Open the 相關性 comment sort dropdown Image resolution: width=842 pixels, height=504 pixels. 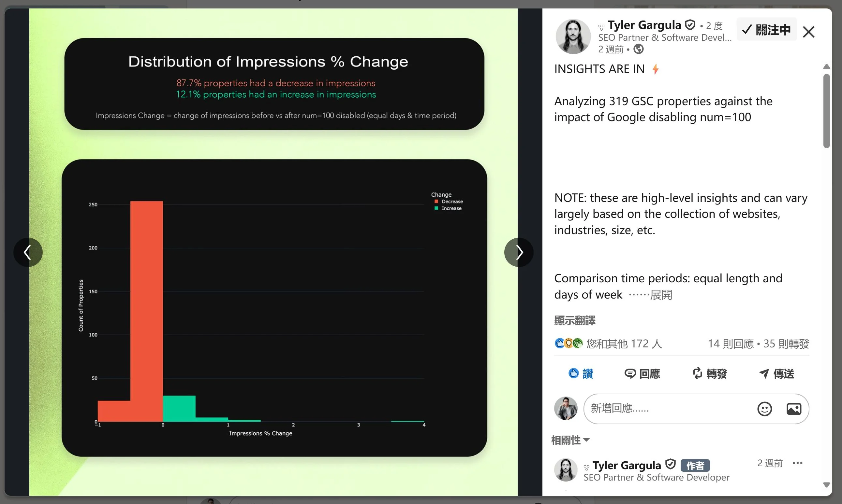tap(570, 440)
